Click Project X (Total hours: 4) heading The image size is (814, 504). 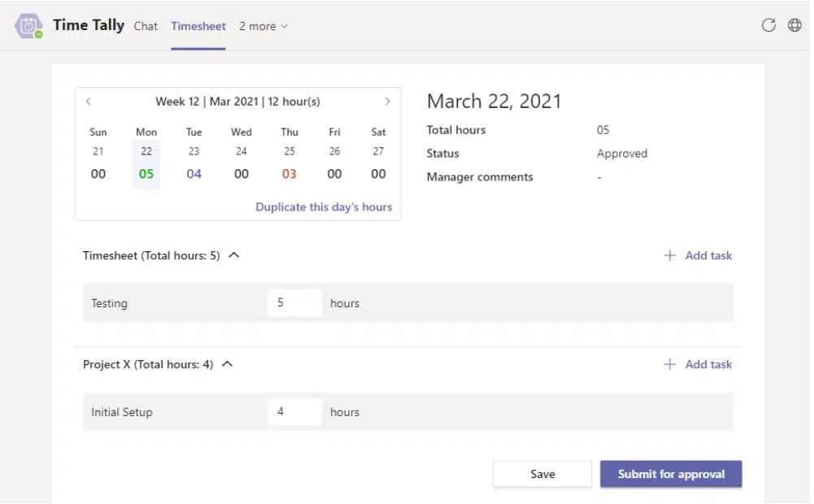pos(148,364)
